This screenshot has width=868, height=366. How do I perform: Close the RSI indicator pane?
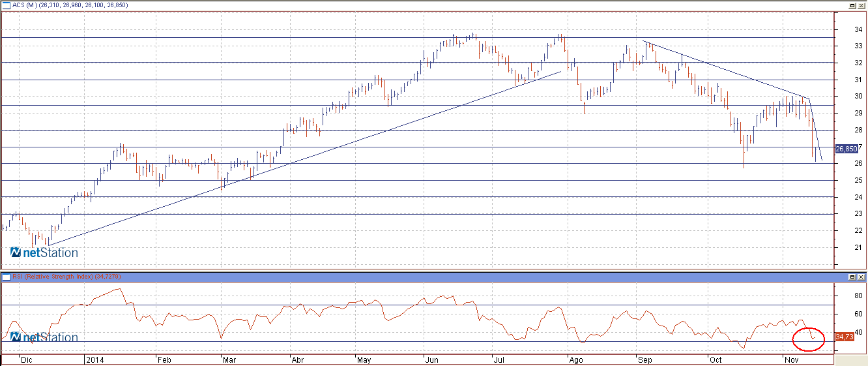point(861,277)
